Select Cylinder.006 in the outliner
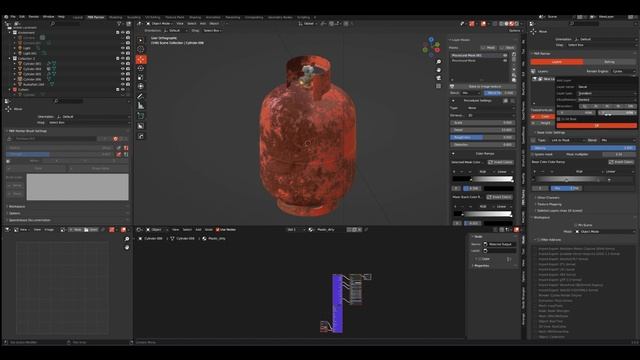Screen dimensions: 640x360 (x=32, y=79)
